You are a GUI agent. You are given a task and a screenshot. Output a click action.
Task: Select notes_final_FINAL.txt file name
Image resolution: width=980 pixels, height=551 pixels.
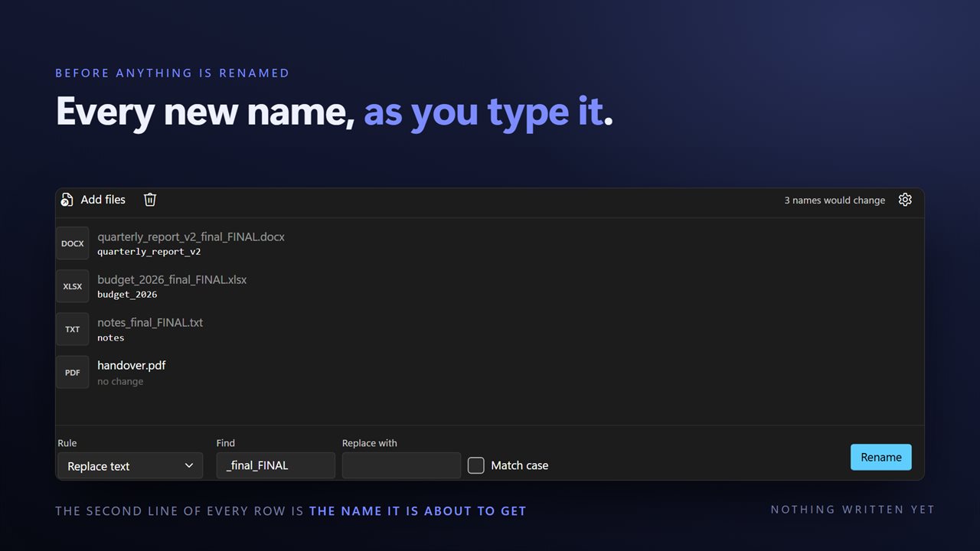pos(150,323)
